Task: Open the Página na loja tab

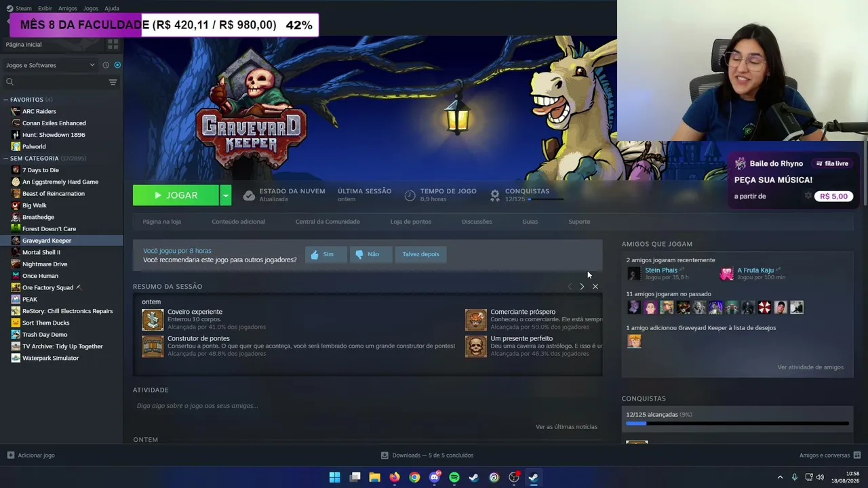Action: click(x=161, y=222)
